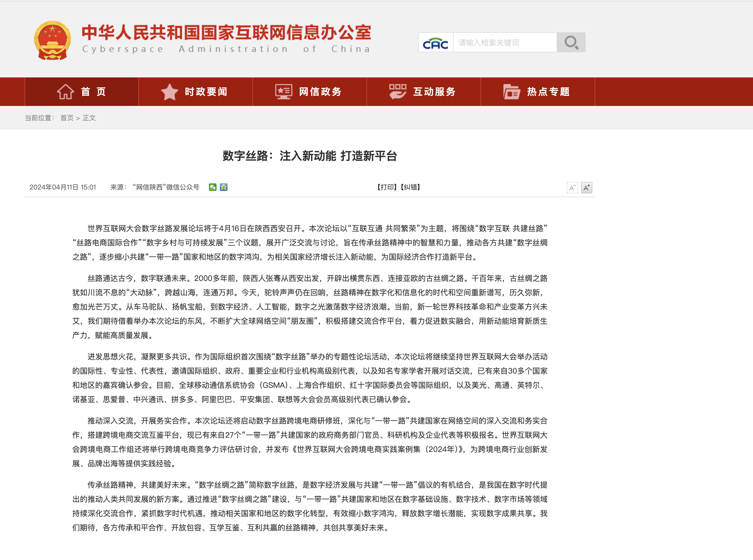Screen dimensions: 753x560
Task: Open the 互动服务 navigation tab
Action: coord(424,91)
